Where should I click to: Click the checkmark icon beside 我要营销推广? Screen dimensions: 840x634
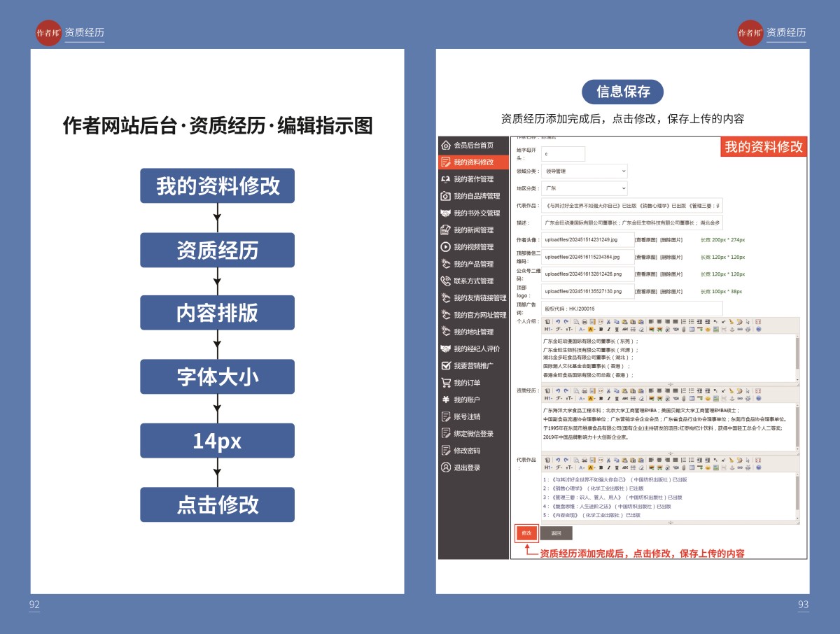pos(445,366)
